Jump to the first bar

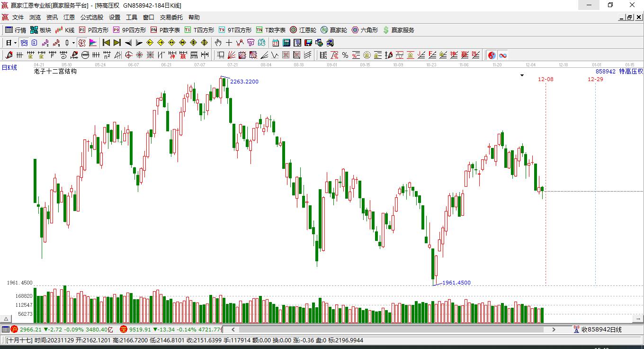[x=107, y=43]
